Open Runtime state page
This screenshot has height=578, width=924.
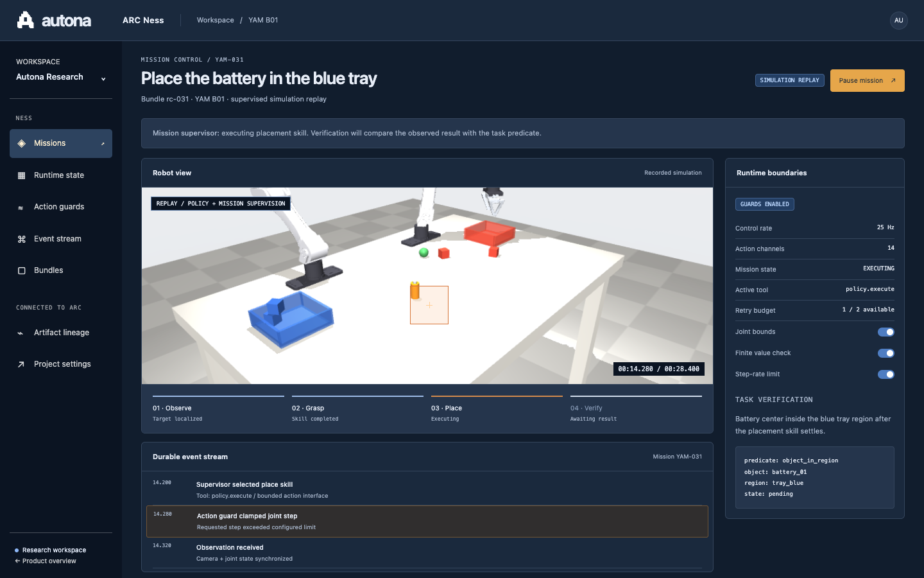click(61, 175)
